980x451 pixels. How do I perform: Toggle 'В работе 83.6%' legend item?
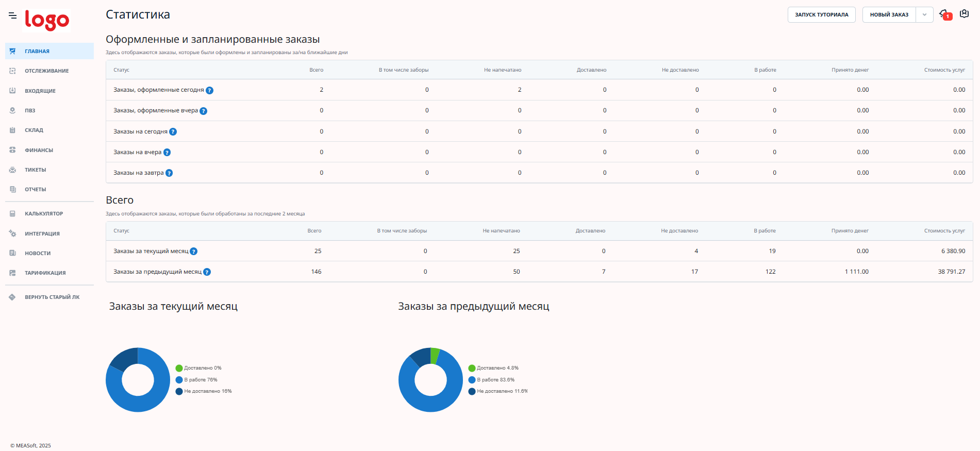coord(491,380)
